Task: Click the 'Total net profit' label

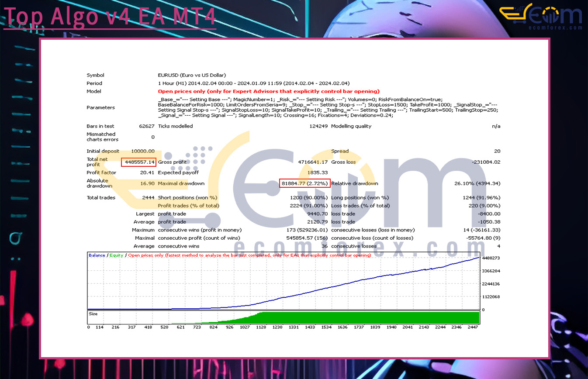Action: pos(97,162)
